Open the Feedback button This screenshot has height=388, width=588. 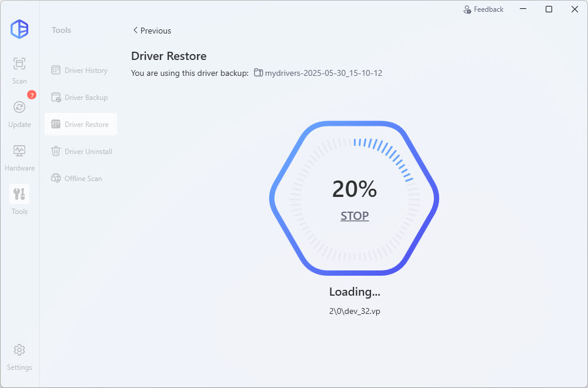483,9
